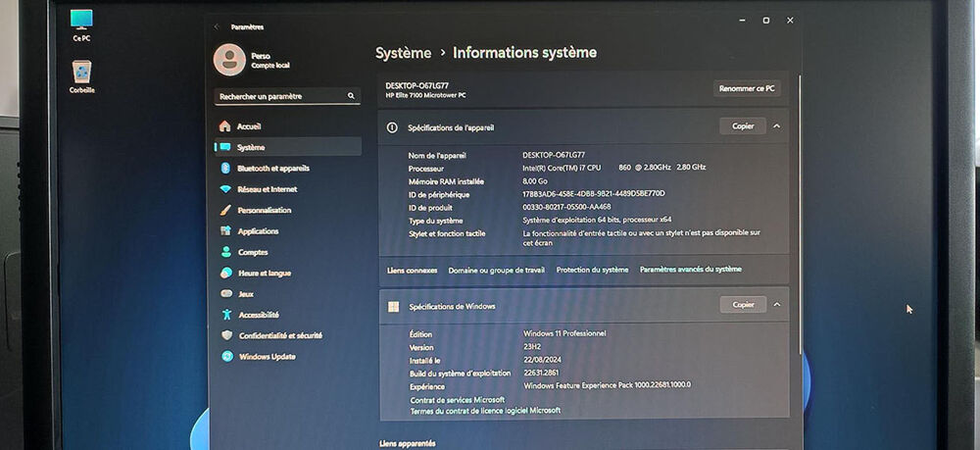Maximize the Paramètres window
The width and height of the screenshot is (980, 450).
[765, 20]
